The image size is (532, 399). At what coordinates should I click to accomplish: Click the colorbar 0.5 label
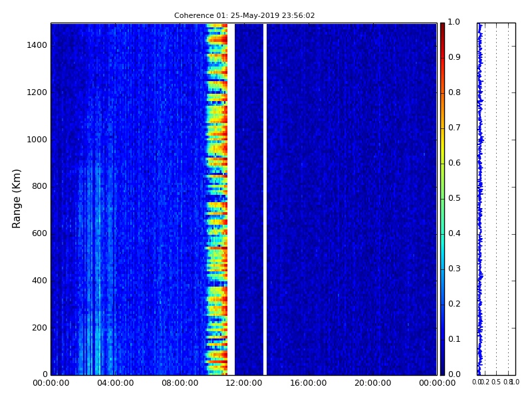coord(454,198)
